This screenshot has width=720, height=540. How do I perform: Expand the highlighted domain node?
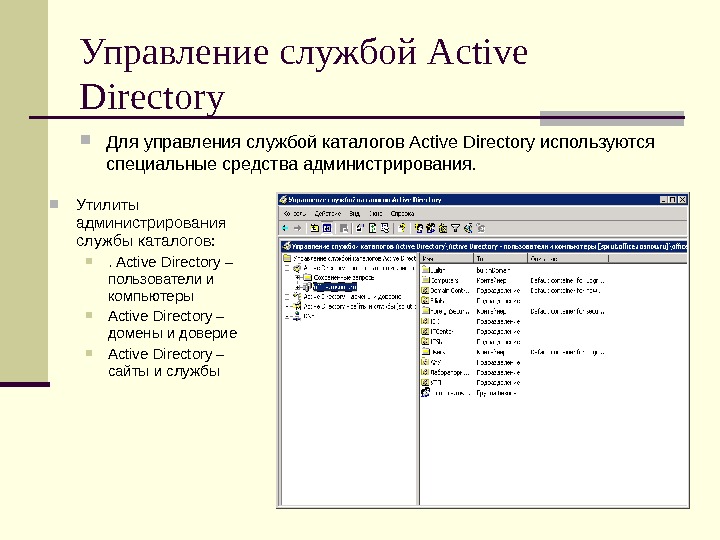(298, 287)
